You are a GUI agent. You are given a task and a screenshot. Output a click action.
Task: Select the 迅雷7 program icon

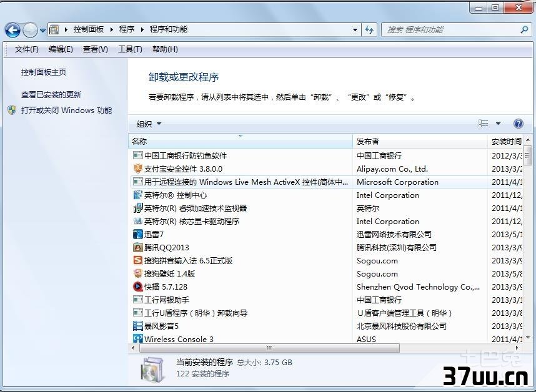138,234
